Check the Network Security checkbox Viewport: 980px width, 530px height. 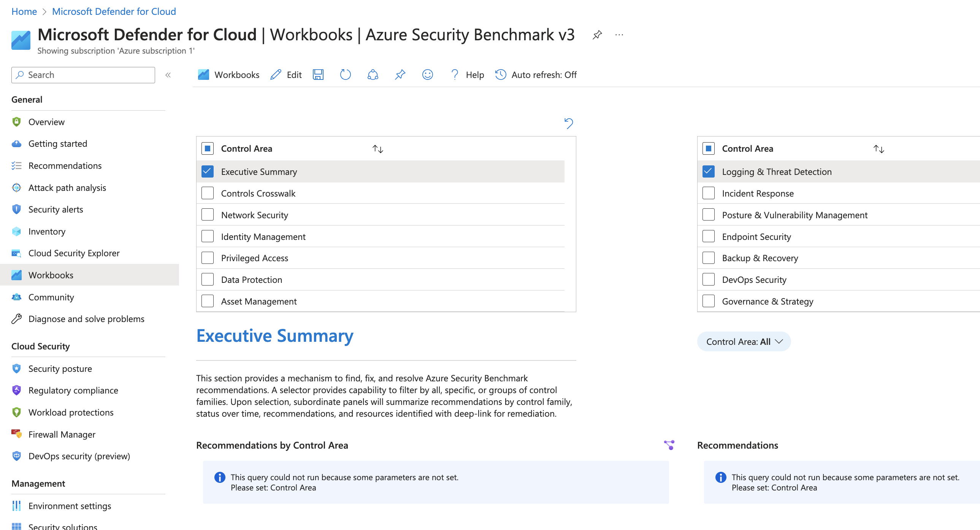(207, 215)
